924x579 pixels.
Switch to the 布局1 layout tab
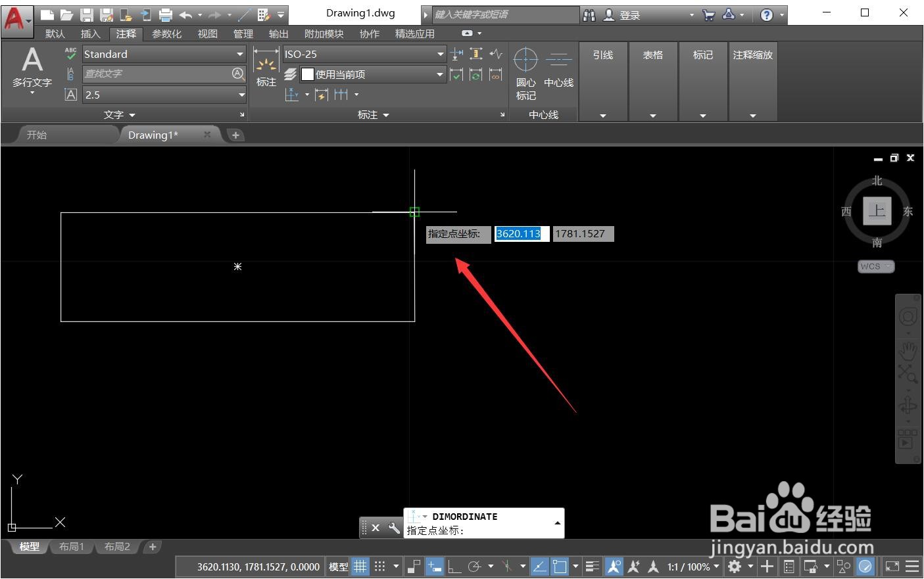[x=72, y=547]
